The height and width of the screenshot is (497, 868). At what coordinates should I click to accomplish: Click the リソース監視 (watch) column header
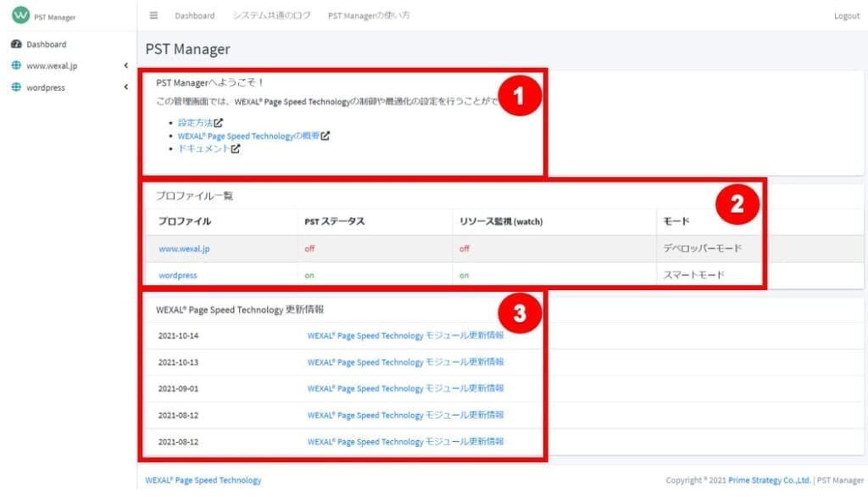[x=501, y=221]
